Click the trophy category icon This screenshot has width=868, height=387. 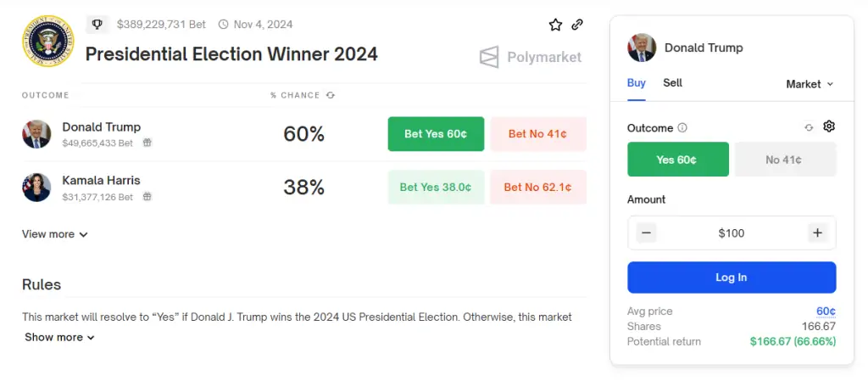click(x=97, y=25)
